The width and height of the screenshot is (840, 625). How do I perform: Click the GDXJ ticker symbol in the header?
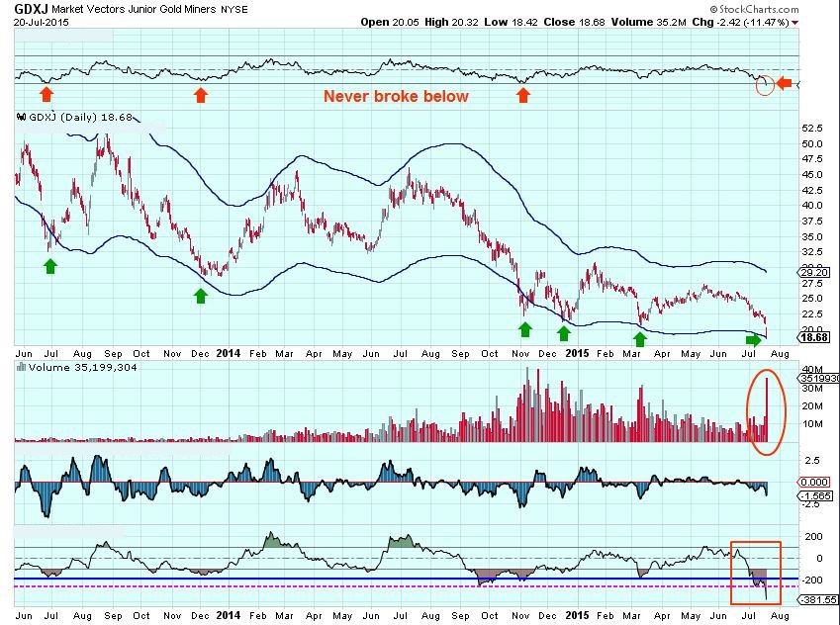pyautogui.click(x=31, y=9)
